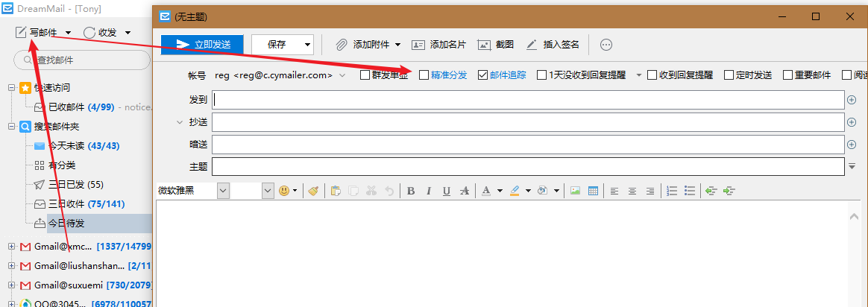Apply numbered list
Viewport: 868px width, 307px height.
[671, 191]
